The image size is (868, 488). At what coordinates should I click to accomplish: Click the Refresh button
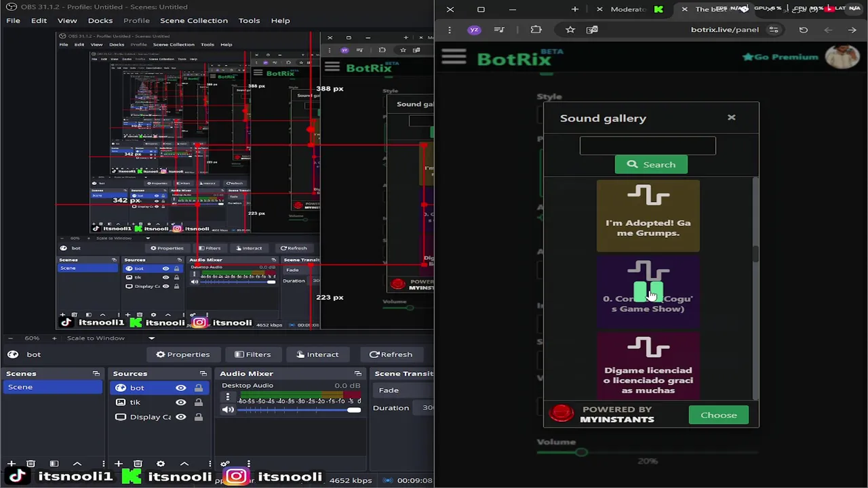click(391, 354)
